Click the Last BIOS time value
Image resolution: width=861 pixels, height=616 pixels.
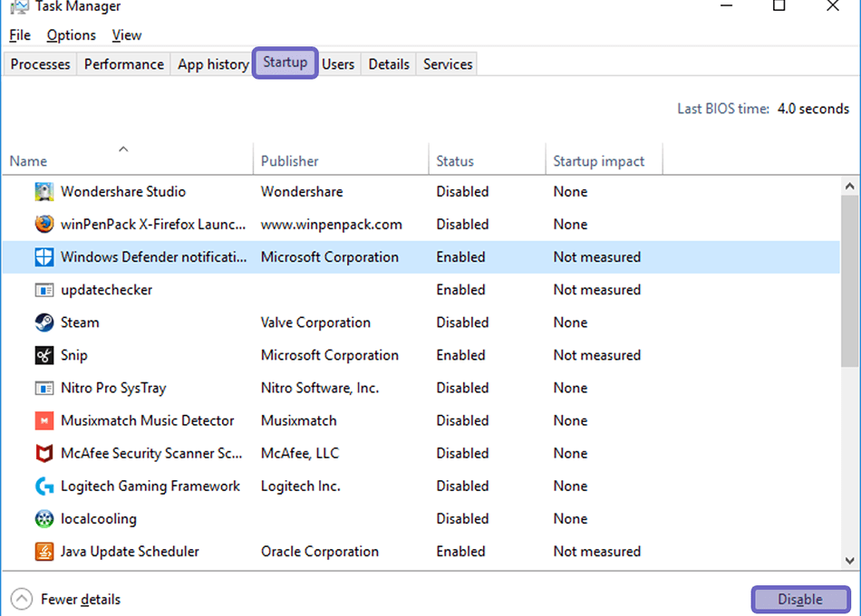pos(813,109)
